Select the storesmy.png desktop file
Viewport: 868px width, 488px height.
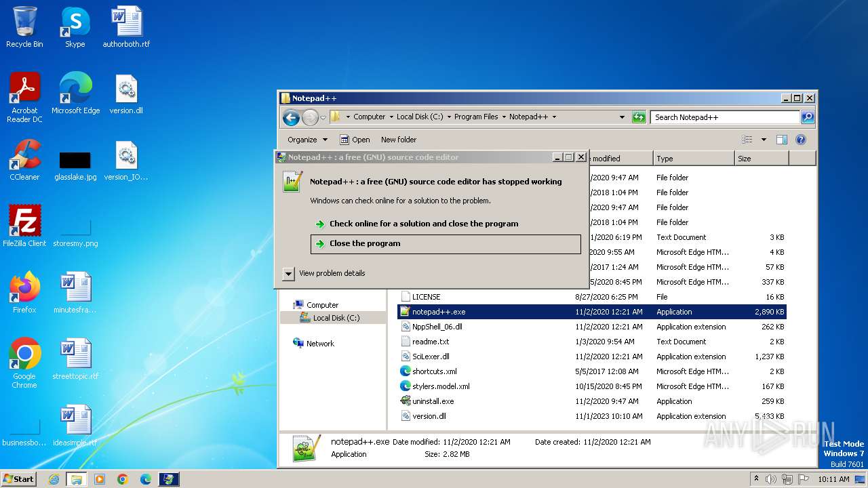click(75, 231)
